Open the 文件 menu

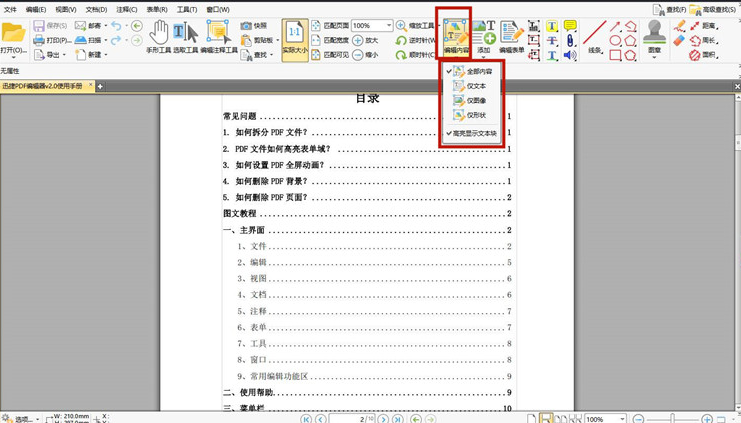[x=10, y=9]
